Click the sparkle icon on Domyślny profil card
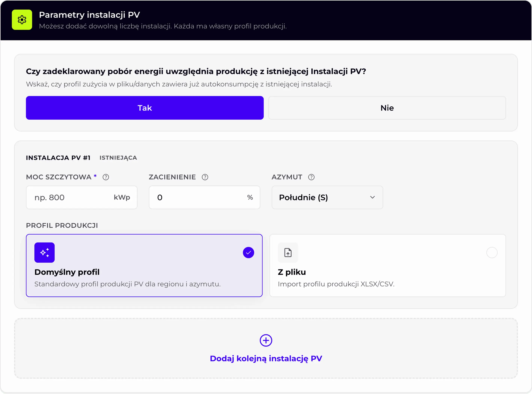532x394 pixels. coord(44,253)
